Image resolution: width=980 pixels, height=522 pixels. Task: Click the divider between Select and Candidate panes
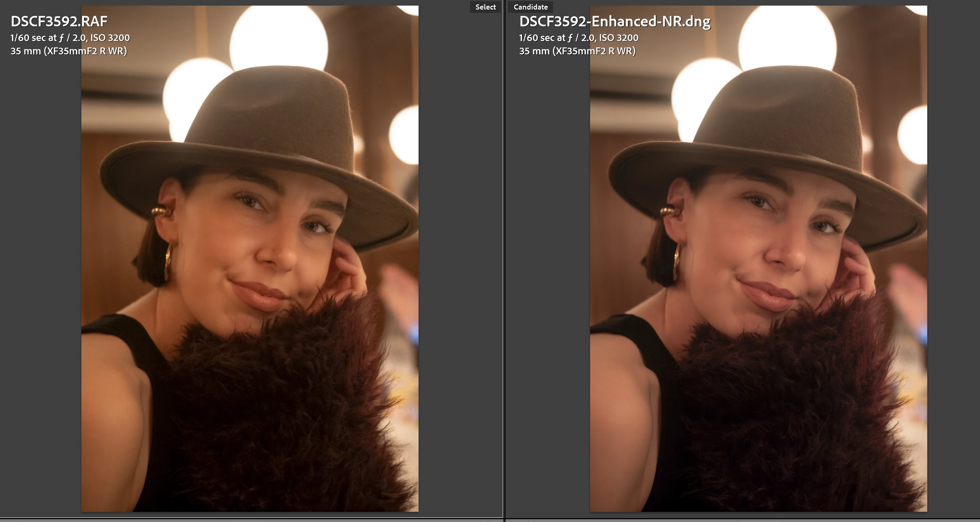tap(504, 261)
